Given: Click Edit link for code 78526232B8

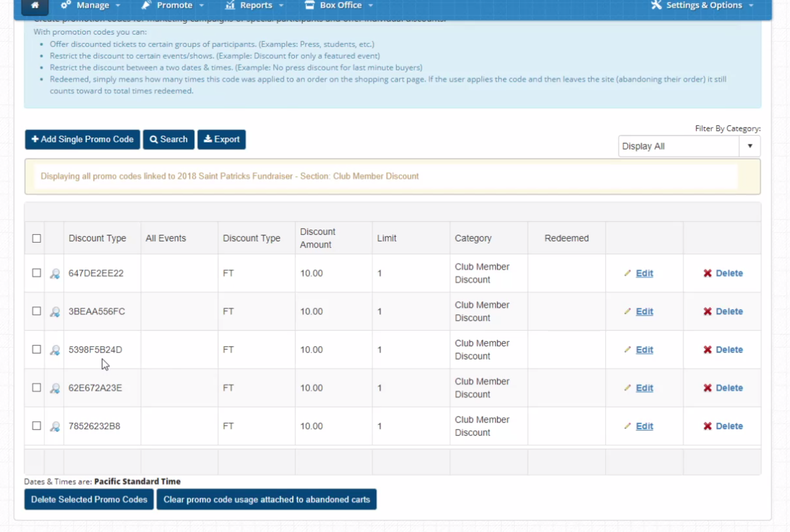Looking at the screenshot, I should [644, 426].
